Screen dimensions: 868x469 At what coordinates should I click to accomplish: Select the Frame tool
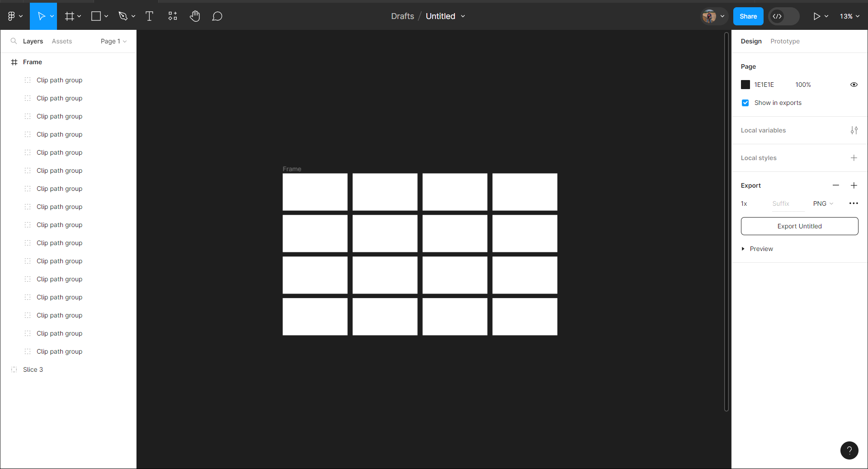(x=70, y=16)
